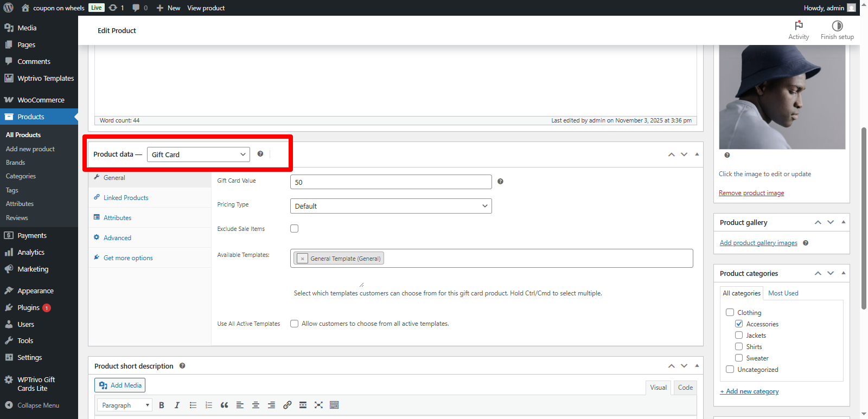Check the Uncategorized category
The width and height of the screenshot is (868, 419).
[x=730, y=369]
